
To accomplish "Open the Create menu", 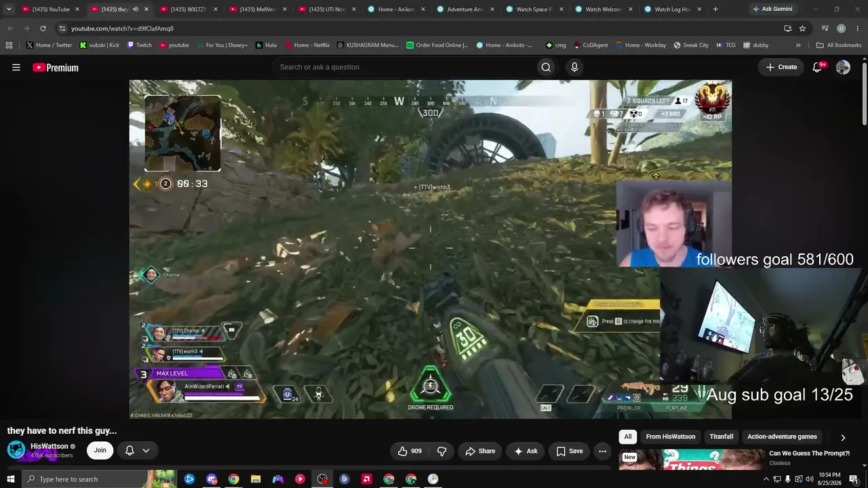I will click(x=781, y=67).
